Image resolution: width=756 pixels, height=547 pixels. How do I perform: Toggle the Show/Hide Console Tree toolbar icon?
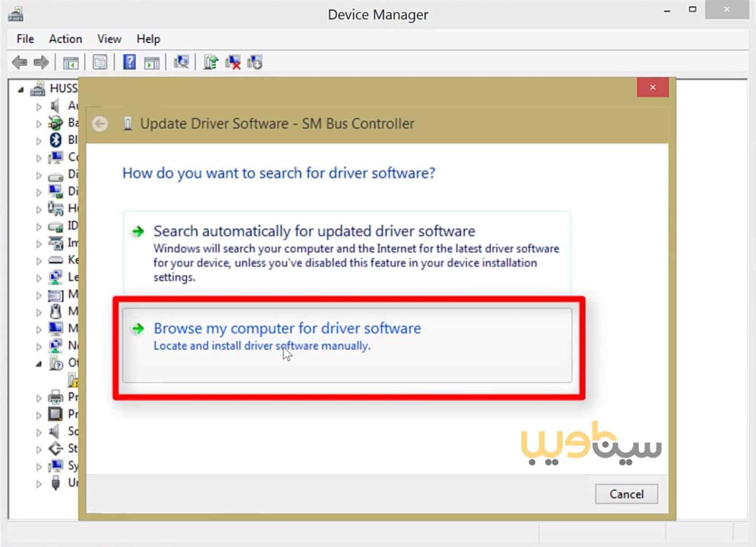(70, 62)
